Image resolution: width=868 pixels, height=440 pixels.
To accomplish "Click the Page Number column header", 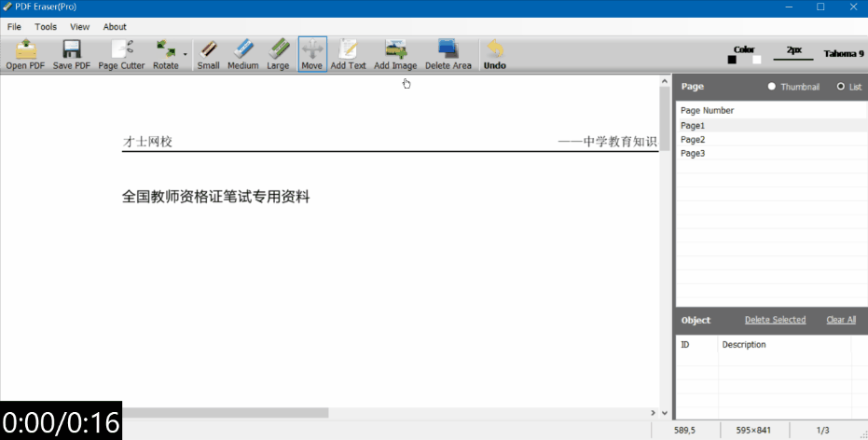I will (772, 110).
